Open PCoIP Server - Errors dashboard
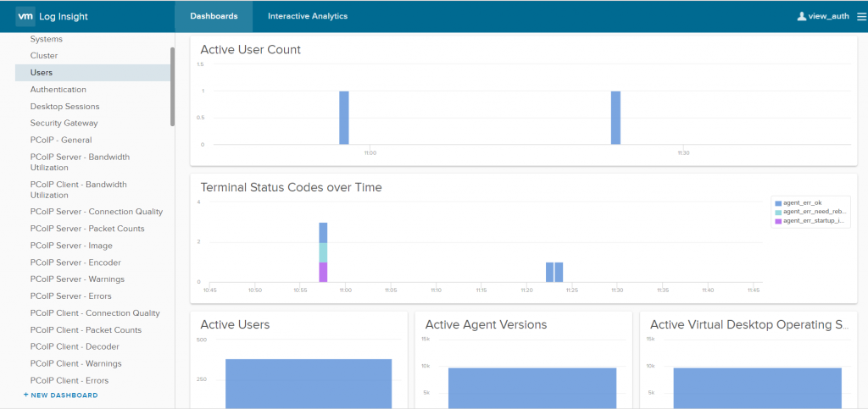Image resolution: width=868 pixels, height=409 pixels. [x=71, y=296]
